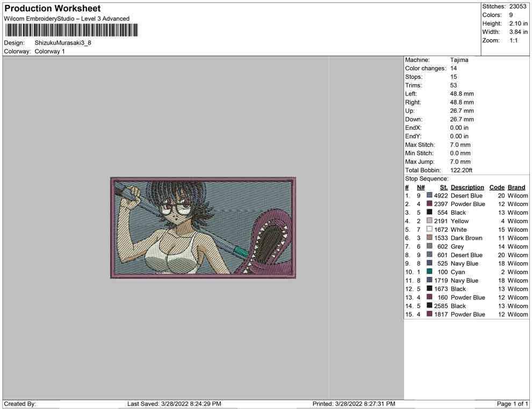Click the Total Bobbin value 122.20ft

pos(461,170)
